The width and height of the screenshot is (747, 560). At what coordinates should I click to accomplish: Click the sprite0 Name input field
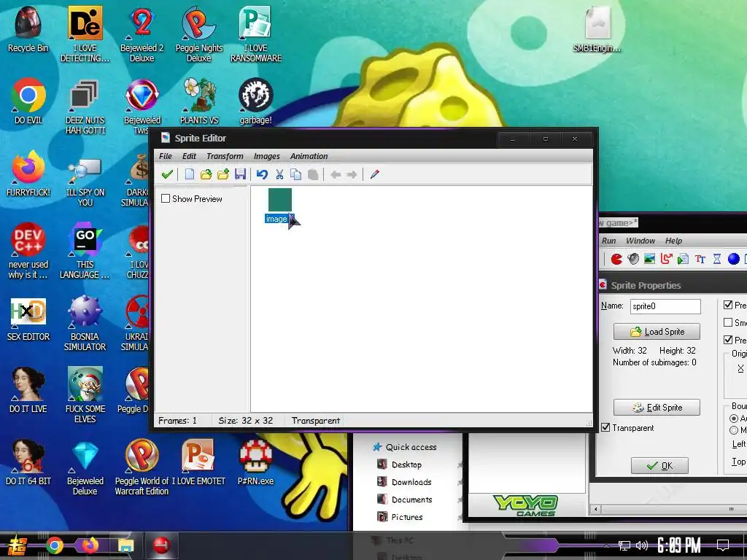[x=665, y=306]
